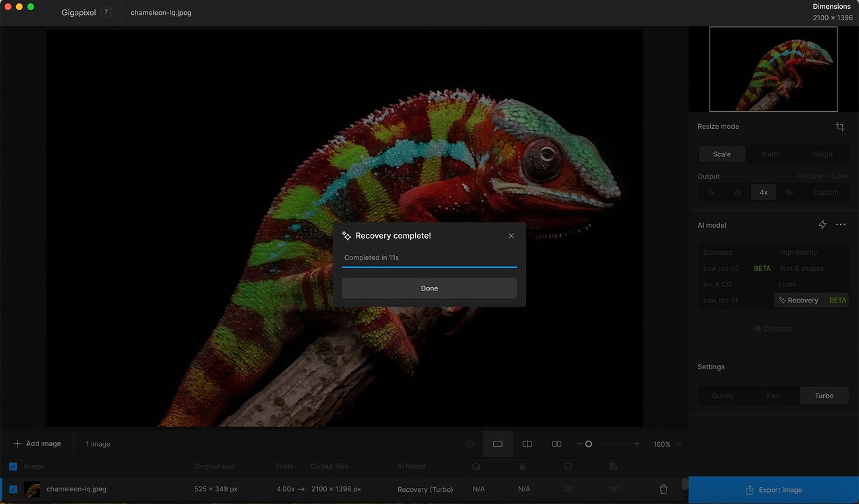Switch to the side-by-side view layout icon
The width and height of the screenshot is (859, 504).
pyautogui.click(x=556, y=444)
